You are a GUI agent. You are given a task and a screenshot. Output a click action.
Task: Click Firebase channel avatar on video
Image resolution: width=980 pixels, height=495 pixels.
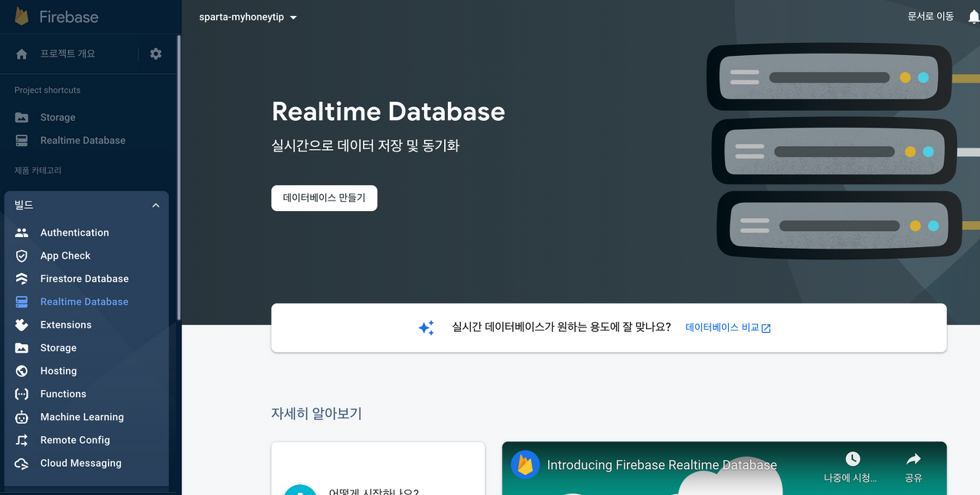(525, 464)
